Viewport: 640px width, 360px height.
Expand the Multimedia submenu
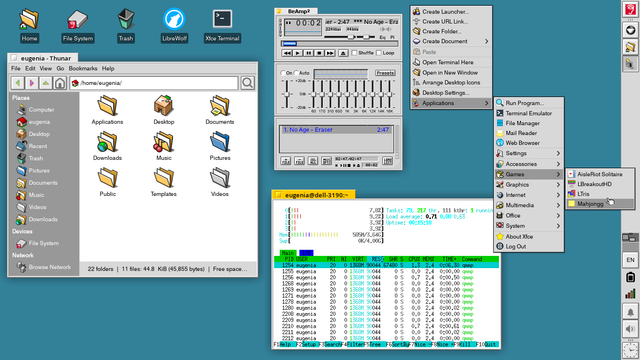pyautogui.click(x=529, y=205)
